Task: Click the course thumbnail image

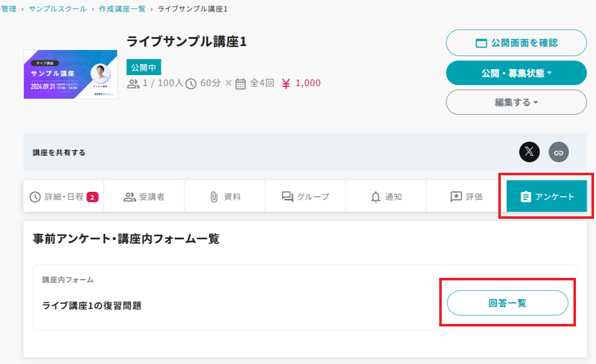Action: pos(71,74)
